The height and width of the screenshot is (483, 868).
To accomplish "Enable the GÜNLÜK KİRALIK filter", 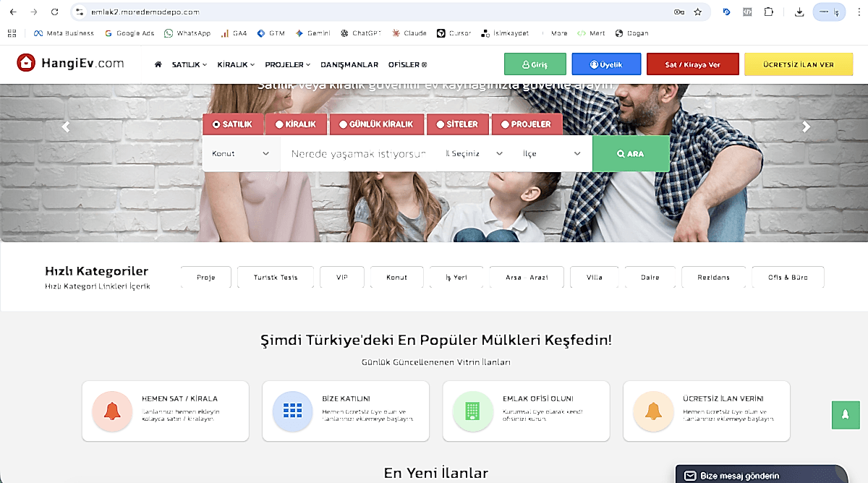I will pyautogui.click(x=377, y=124).
